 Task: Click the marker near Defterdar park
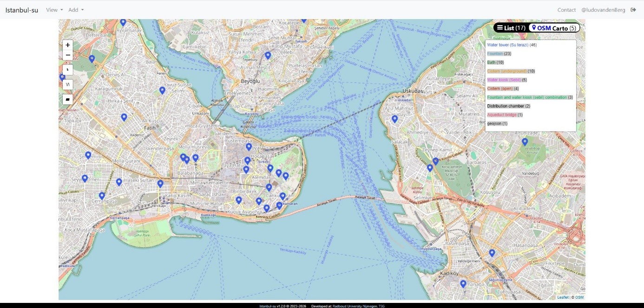[92, 59]
